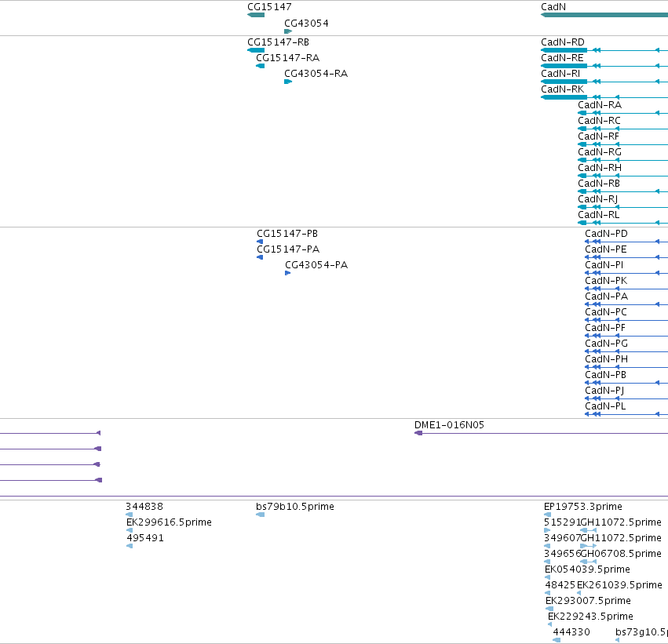Select transcript CadN-RJ
Screen dimensions: 668x644
[x=597, y=199]
